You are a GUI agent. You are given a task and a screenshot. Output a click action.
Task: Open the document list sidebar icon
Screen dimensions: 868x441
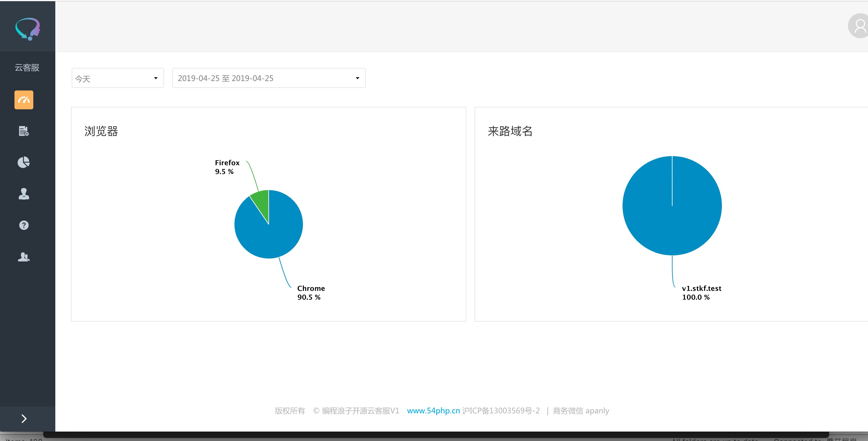(24, 131)
